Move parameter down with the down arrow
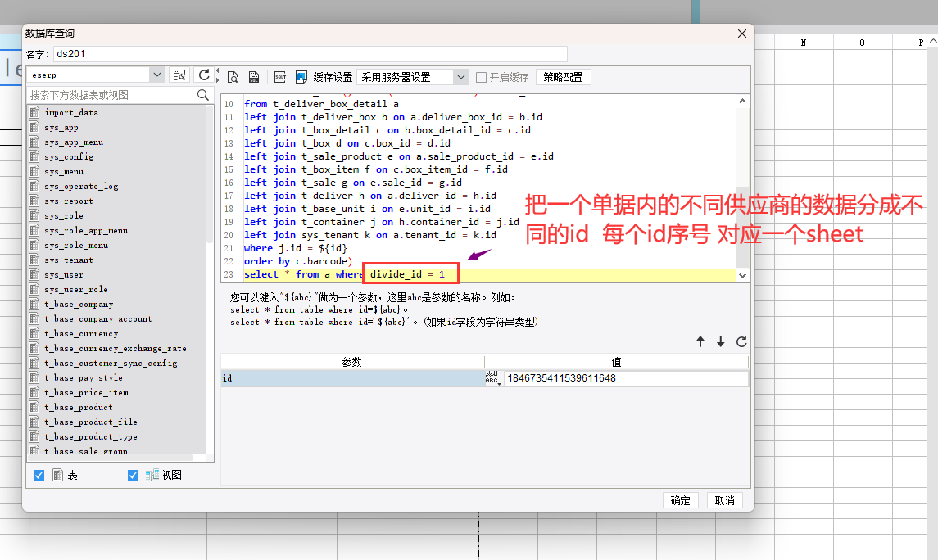This screenshot has height=560, width=938. (721, 341)
